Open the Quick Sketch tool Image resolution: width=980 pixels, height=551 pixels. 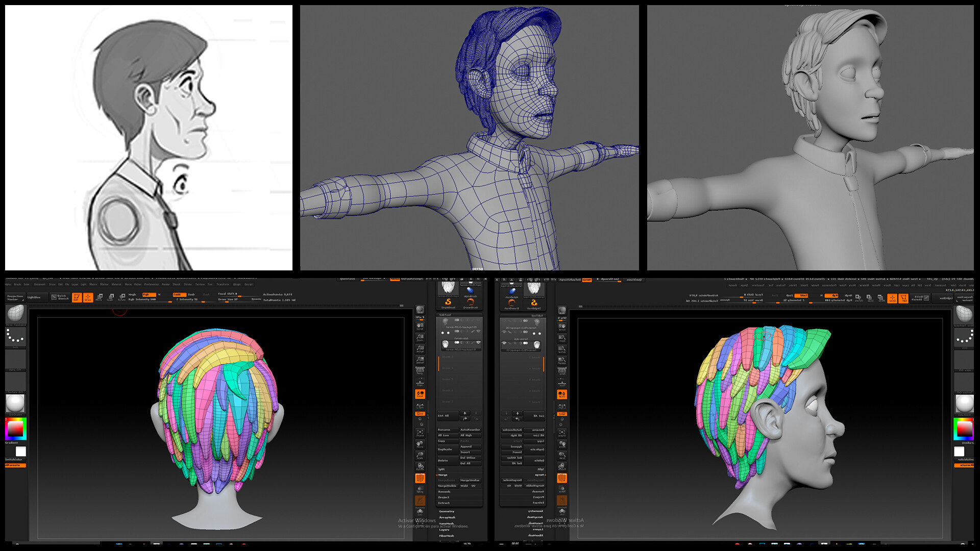pos(60,297)
